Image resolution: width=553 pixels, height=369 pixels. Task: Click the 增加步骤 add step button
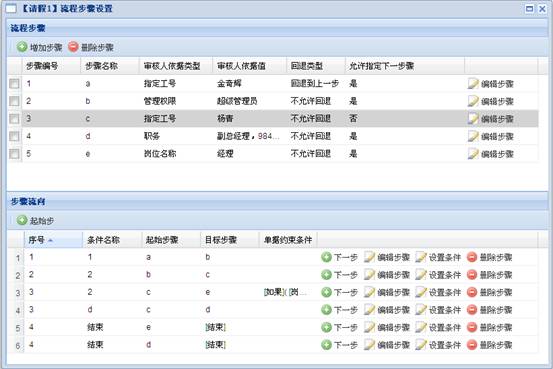coord(40,47)
